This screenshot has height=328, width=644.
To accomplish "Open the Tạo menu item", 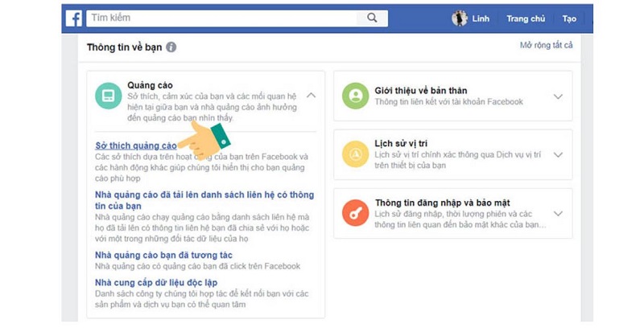I will [569, 18].
